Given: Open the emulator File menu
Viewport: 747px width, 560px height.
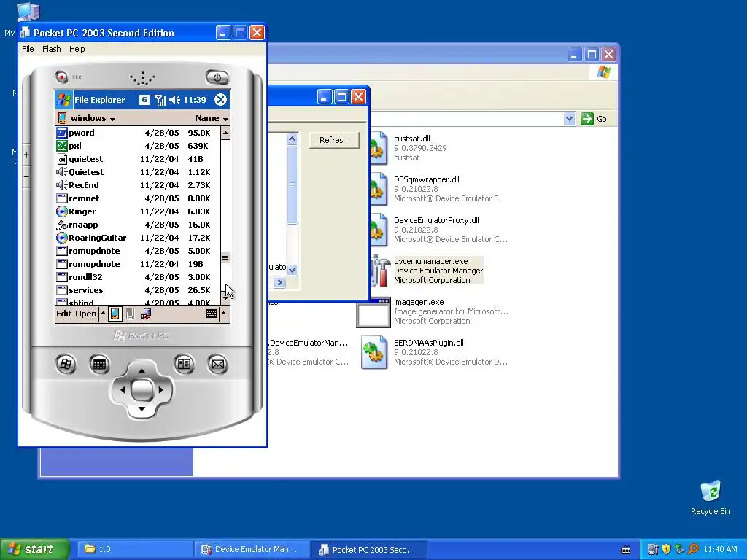Looking at the screenshot, I should point(28,49).
